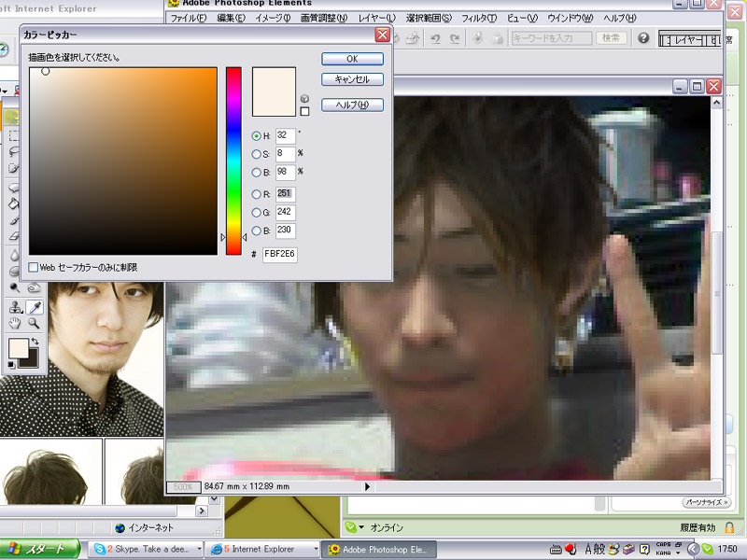Enable the Web safe colors only checkbox

34,267
